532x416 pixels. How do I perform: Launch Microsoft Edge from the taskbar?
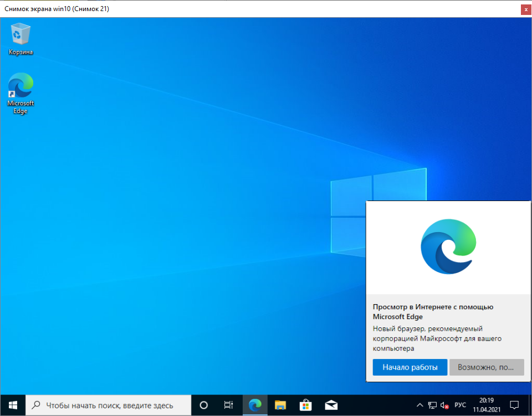pos(255,405)
